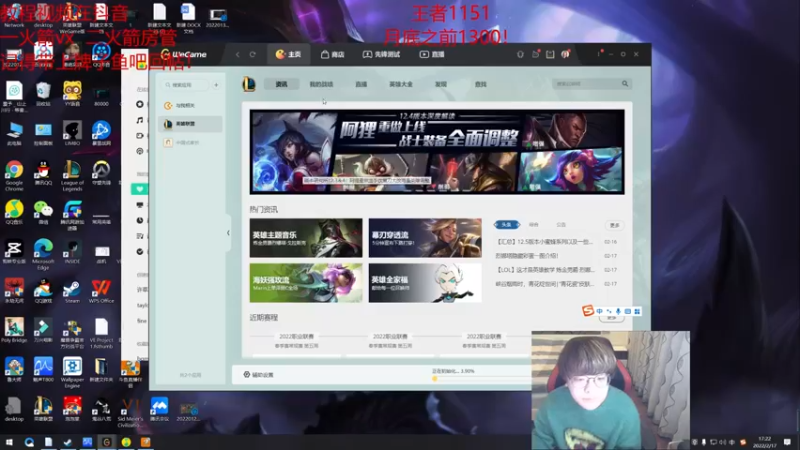Open the WeGame more-options menu icon
Image resolution: width=800 pixels, height=450 pixels.
click(x=599, y=54)
